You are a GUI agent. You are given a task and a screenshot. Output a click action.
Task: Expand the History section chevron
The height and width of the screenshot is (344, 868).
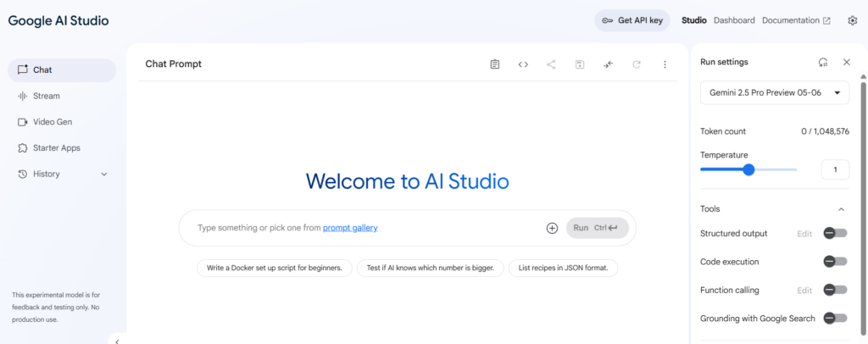[x=103, y=175]
